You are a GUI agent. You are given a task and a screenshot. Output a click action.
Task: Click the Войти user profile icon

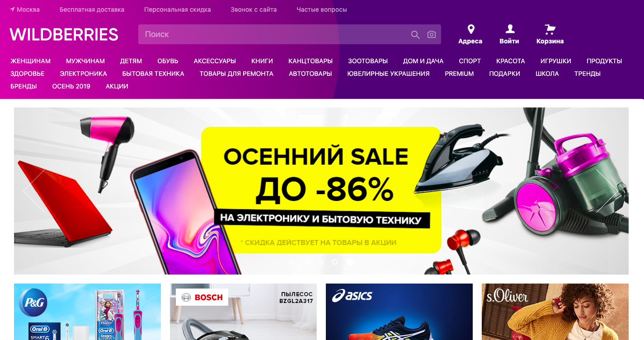510,29
